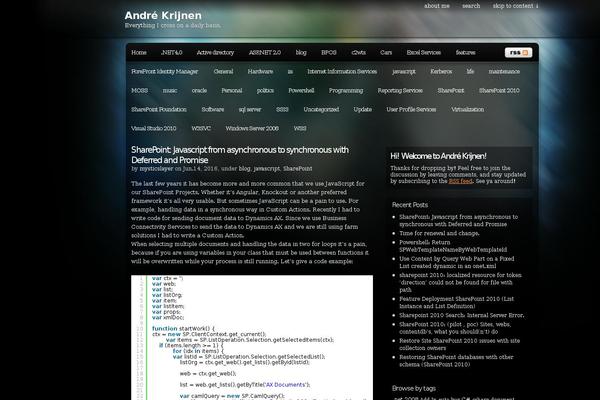Image resolution: width=600 pixels, height=400 pixels.
Task: Open the André Krijnen site title
Action: point(163,15)
